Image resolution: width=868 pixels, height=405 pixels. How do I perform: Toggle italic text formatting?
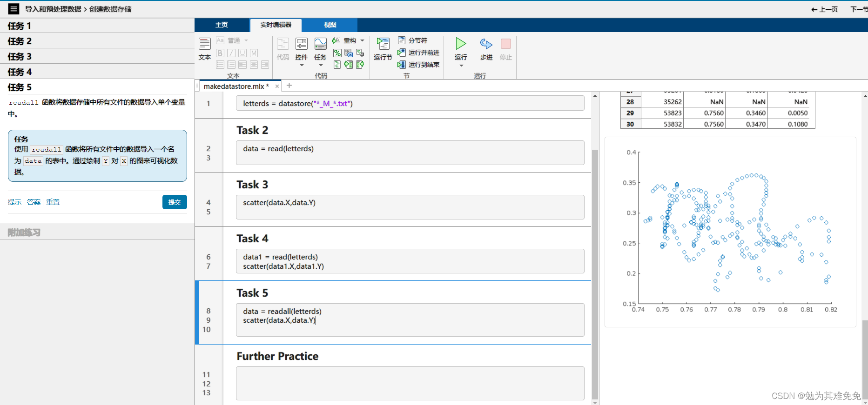point(231,53)
